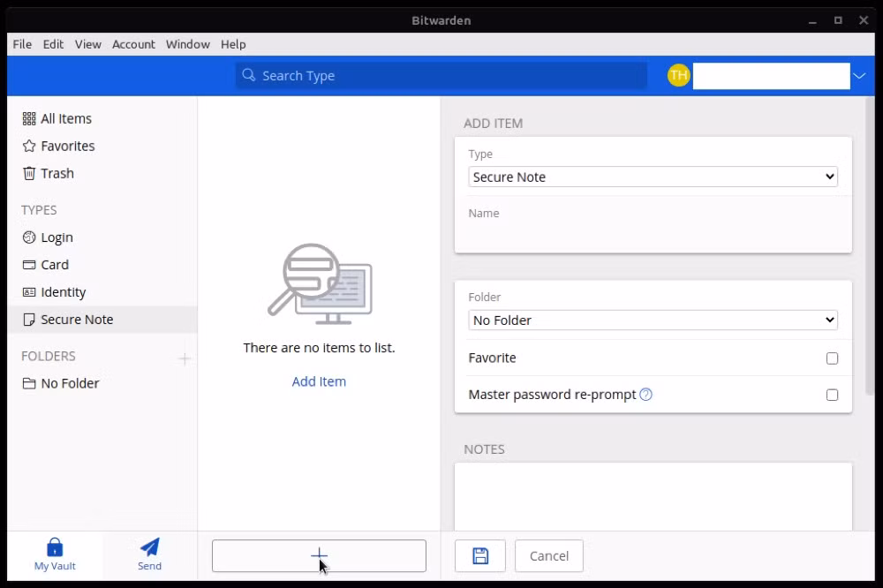Filter by Card type
The height and width of the screenshot is (588, 883).
(x=102, y=265)
